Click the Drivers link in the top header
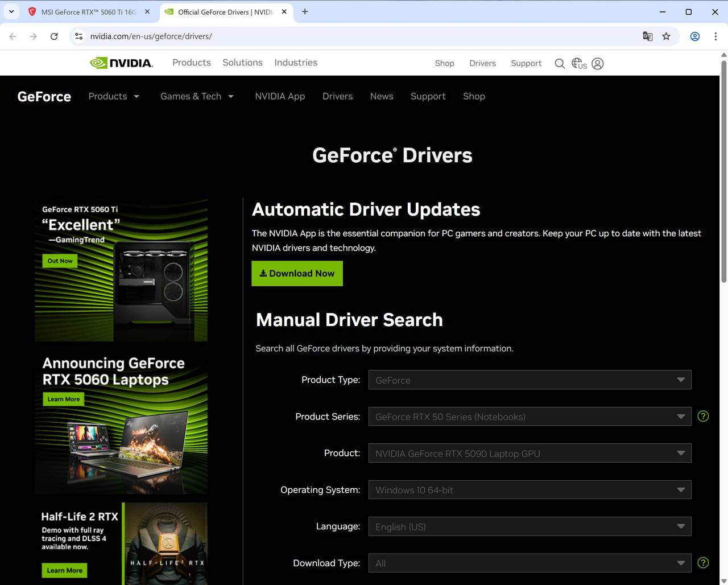Screen dimensions: 728x585 click(483, 63)
